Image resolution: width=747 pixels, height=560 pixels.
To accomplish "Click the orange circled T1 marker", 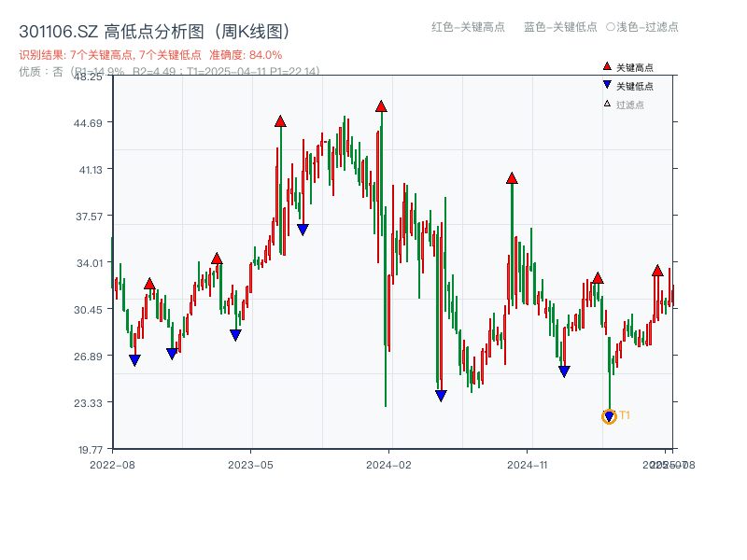I will 608,414.
